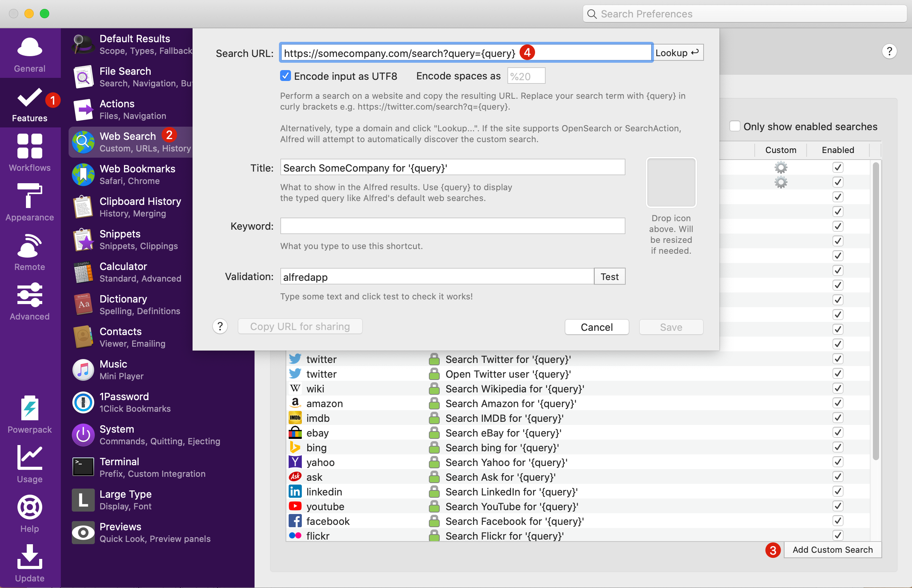
Task: Click the Calculator feature icon
Action: (83, 272)
